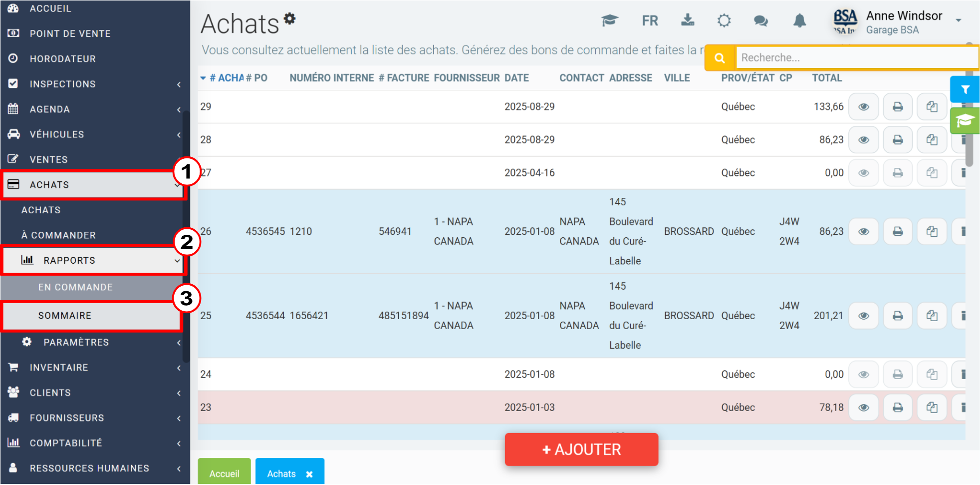View purchase 23 with eye icon
Viewport: 980px width, 485px height.
864,408
